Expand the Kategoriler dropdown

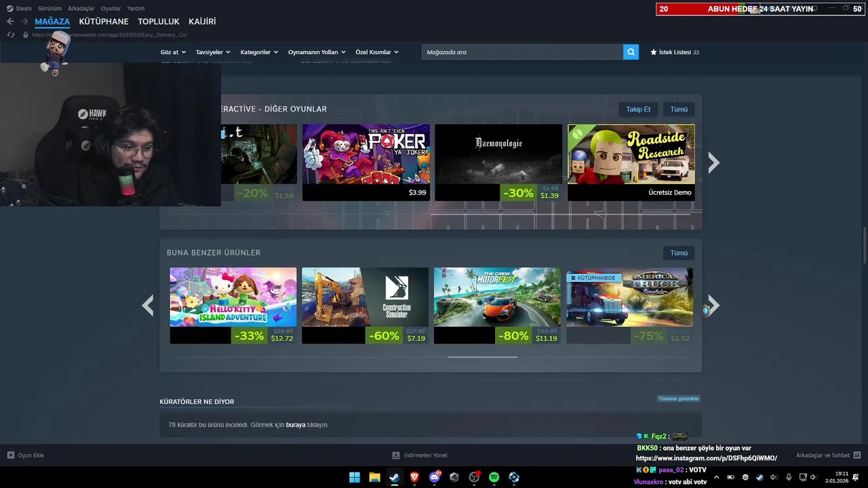259,52
